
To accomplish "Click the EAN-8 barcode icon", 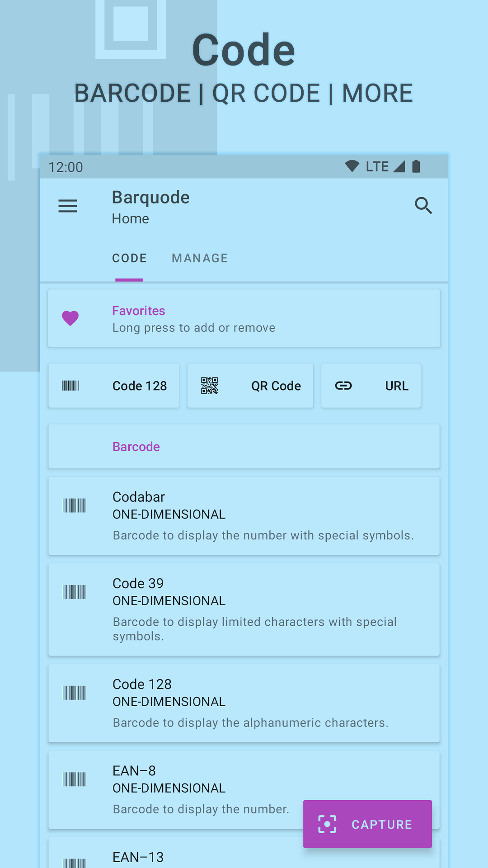I will [x=75, y=779].
